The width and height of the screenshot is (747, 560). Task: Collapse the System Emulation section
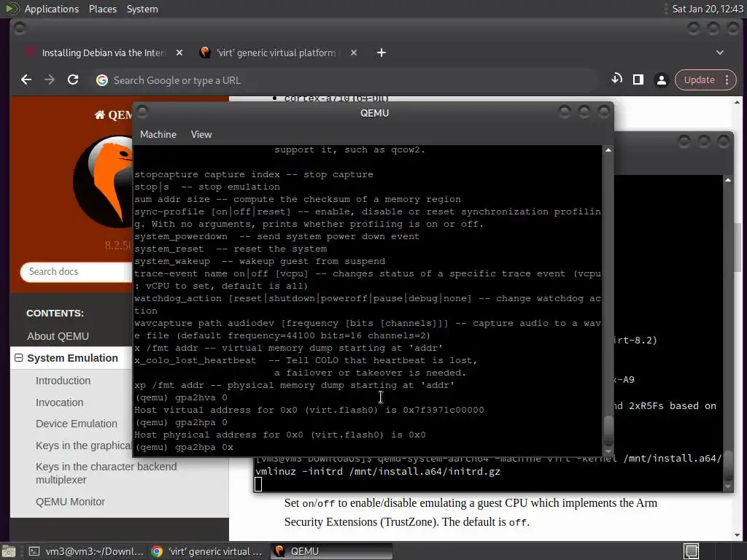coord(18,357)
